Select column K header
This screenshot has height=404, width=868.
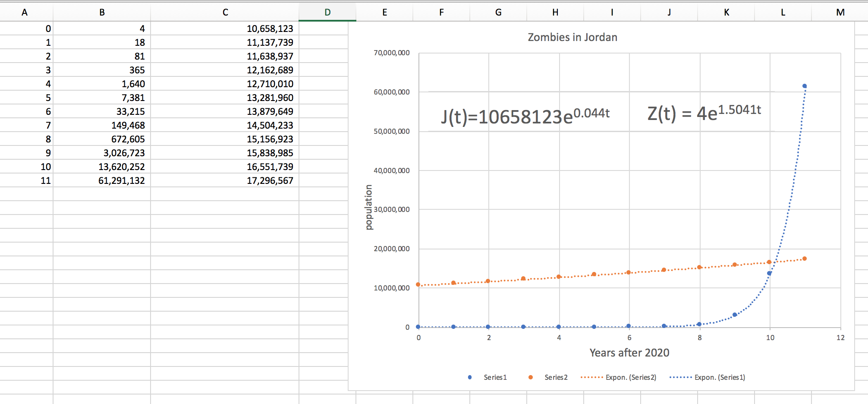pos(726,12)
